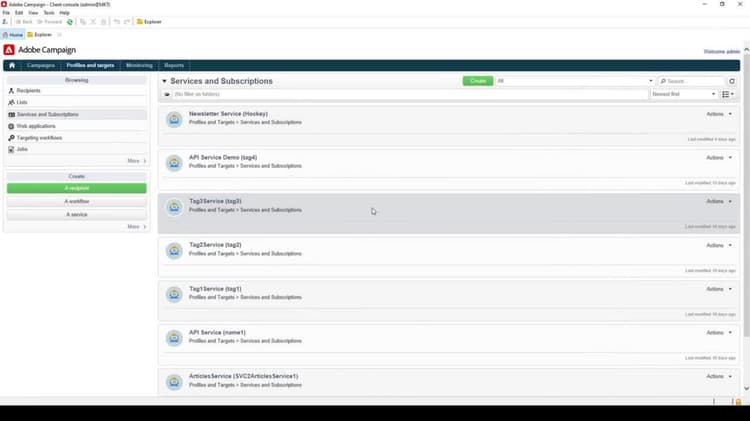This screenshot has width=750, height=421.
Task: Click the home icon in navigation bar
Action: pos(12,66)
